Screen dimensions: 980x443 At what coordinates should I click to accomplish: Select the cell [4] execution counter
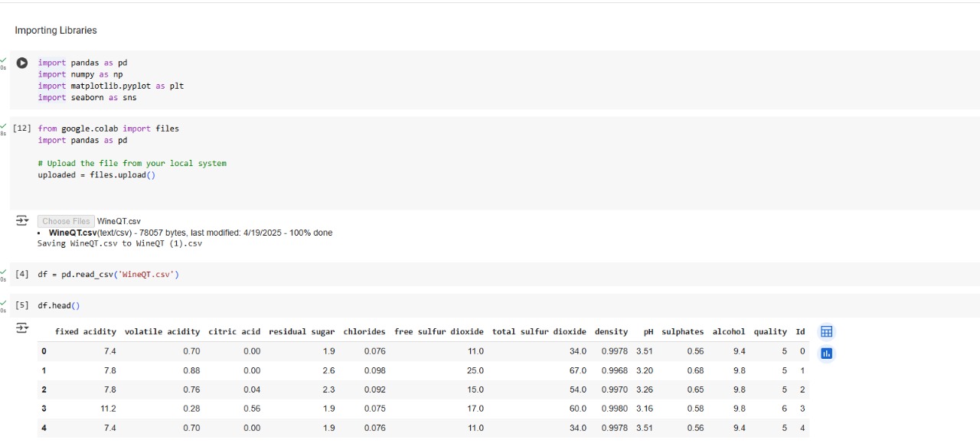pyautogui.click(x=22, y=274)
